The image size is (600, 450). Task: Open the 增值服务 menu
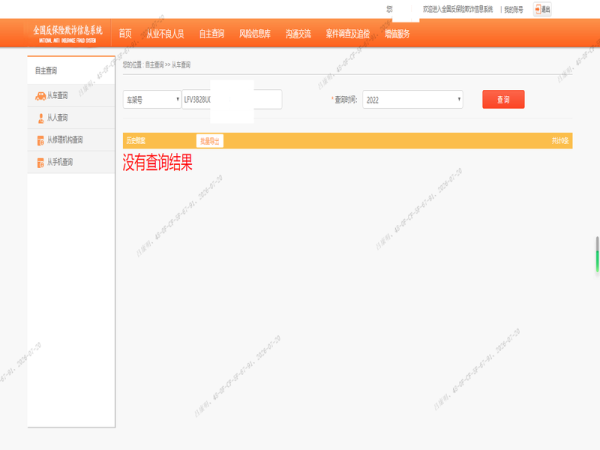pyautogui.click(x=397, y=34)
